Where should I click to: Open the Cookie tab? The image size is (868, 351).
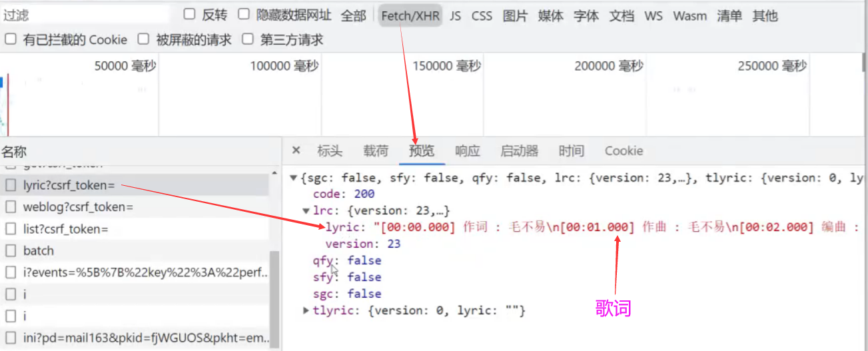click(x=624, y=151)
